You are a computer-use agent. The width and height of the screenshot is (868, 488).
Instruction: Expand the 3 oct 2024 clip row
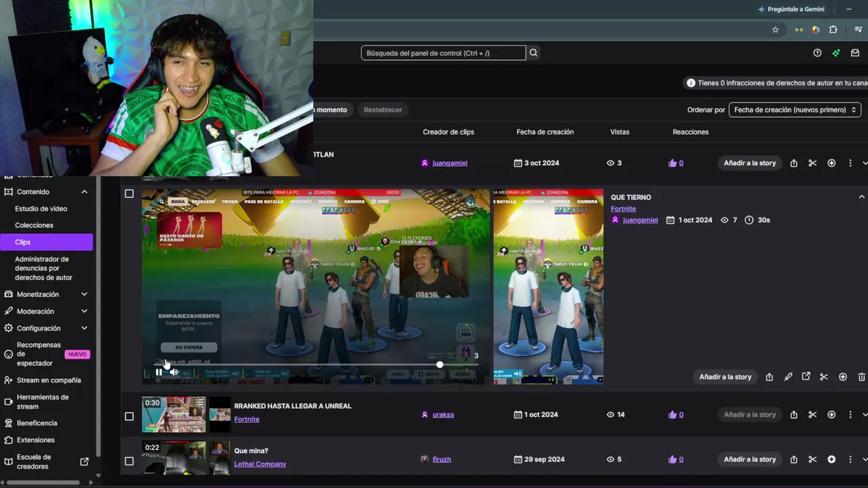tap(865, 163)
